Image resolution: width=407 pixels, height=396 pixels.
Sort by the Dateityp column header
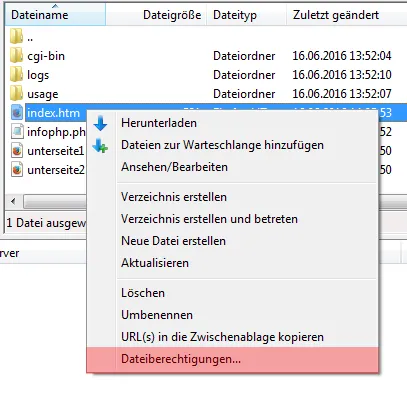tap(246, 15)
